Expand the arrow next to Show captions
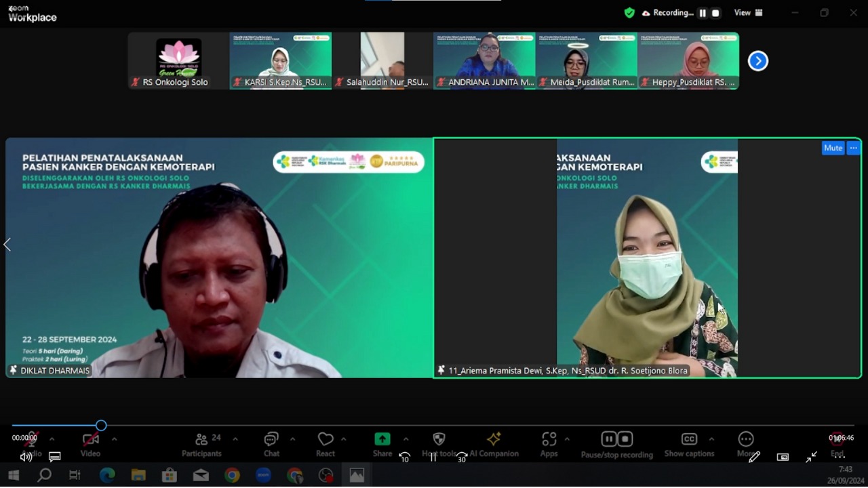Image resolution: width=868 pixels, height=488 pixels. pyautogui.click(x=711, y=439)
